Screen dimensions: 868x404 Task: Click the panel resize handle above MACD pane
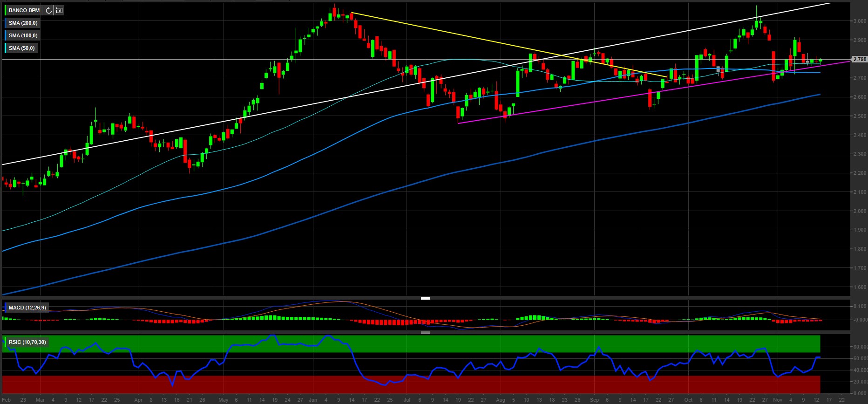425,298
